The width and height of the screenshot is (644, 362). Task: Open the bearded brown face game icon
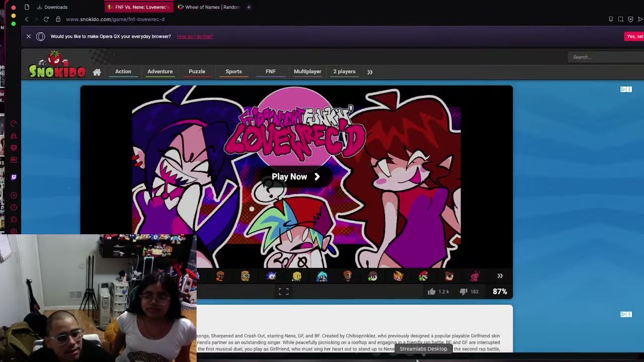[347, 276]
